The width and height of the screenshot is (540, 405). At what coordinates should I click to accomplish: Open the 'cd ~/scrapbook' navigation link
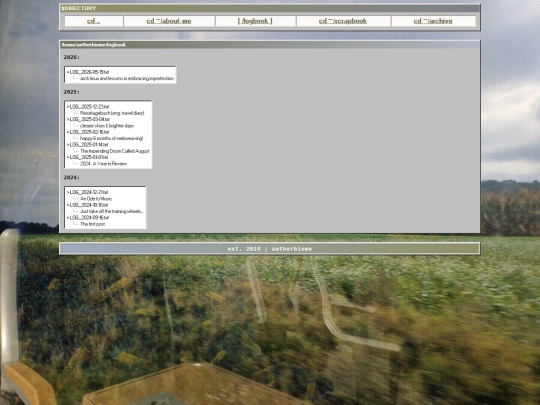coord(343,21)
